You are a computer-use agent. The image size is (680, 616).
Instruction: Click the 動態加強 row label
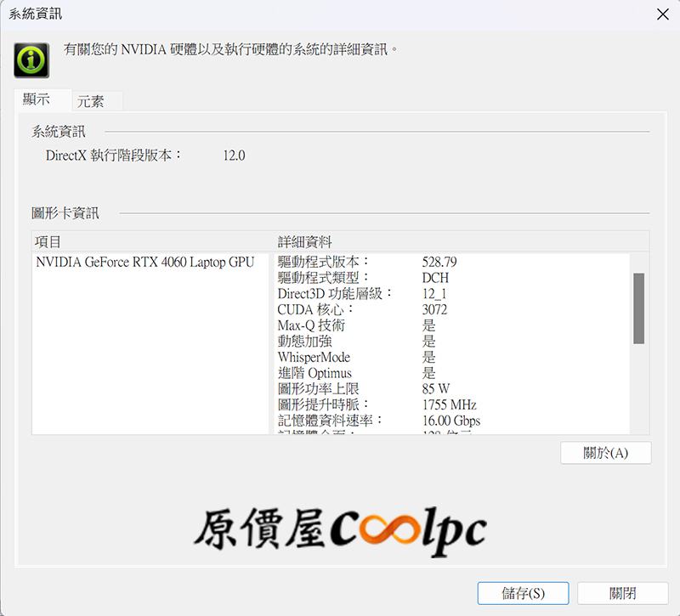pos(304,342)
